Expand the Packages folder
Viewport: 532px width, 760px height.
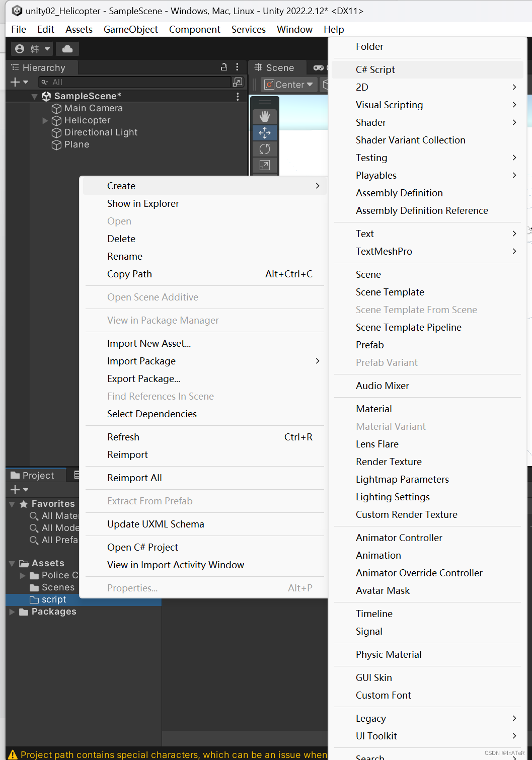12,612
